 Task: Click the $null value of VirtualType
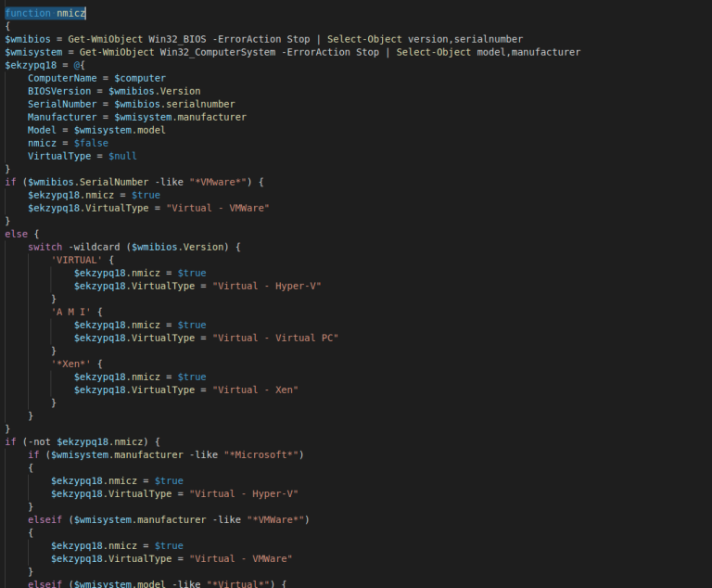point(122,156)
